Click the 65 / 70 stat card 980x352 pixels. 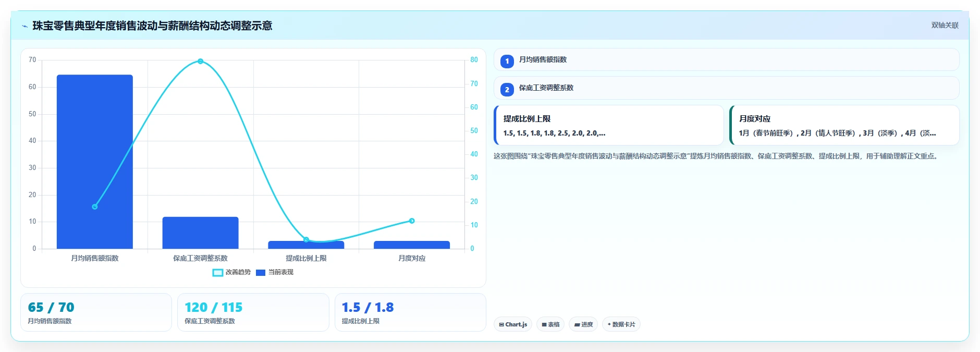pyautogui.click(x=96, y=312)
